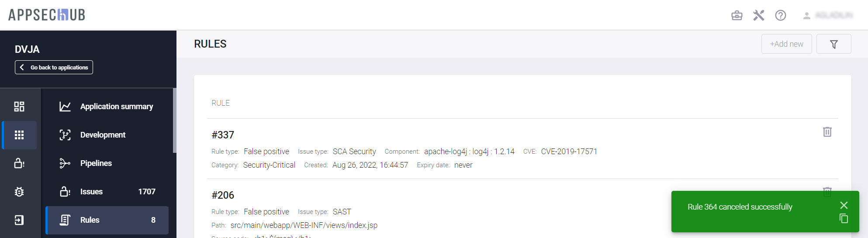Open the tools wrench icon in header
Image resolution: width=868 pixels, height=238 pixels.
[x=758, y=16]
